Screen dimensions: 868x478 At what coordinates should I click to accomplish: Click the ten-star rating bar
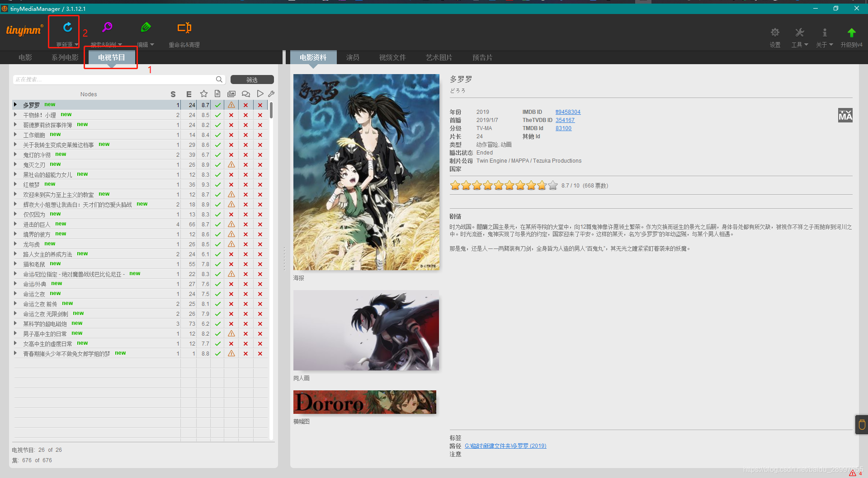504,185
